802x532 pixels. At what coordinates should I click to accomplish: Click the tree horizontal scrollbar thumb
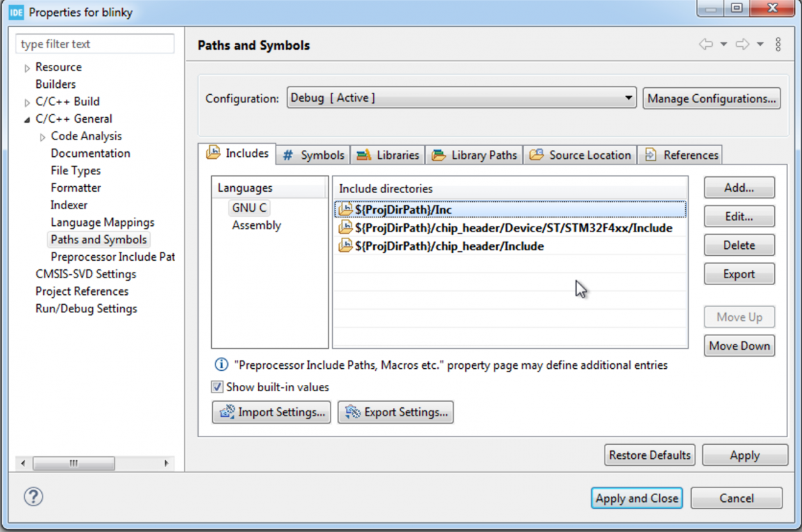74,463
